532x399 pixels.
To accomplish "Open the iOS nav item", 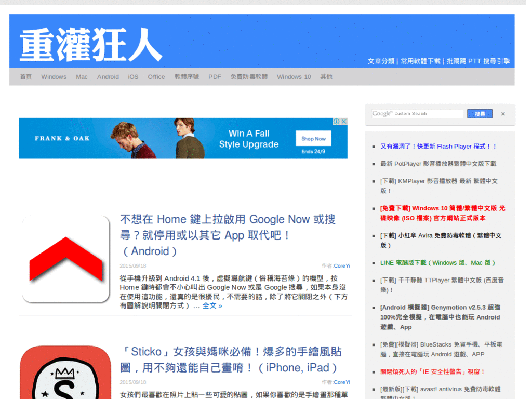I will coord(133,77).
